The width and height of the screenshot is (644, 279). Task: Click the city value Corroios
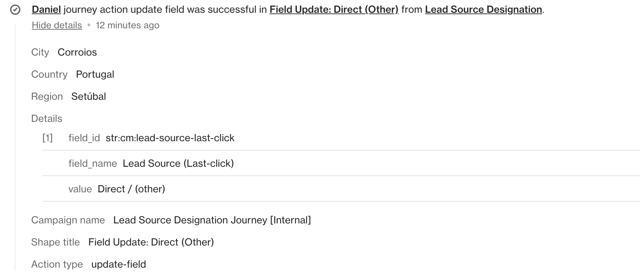(77, 52)
